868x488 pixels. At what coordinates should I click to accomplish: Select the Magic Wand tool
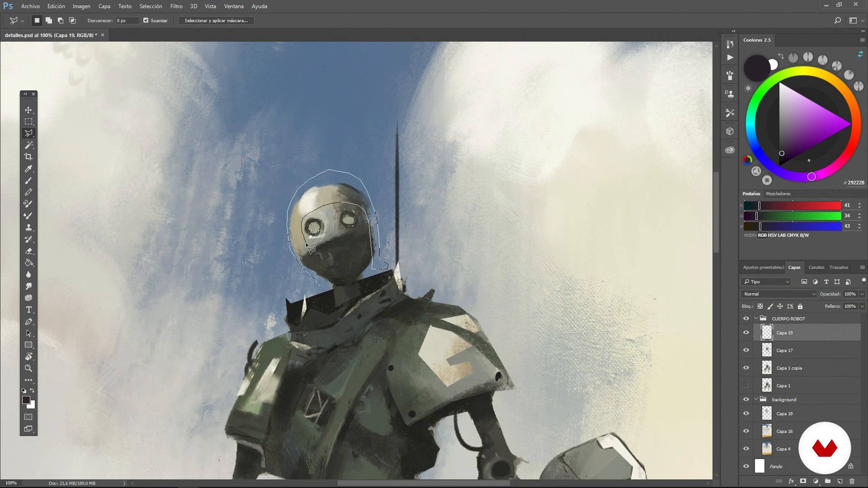(28, 145)
